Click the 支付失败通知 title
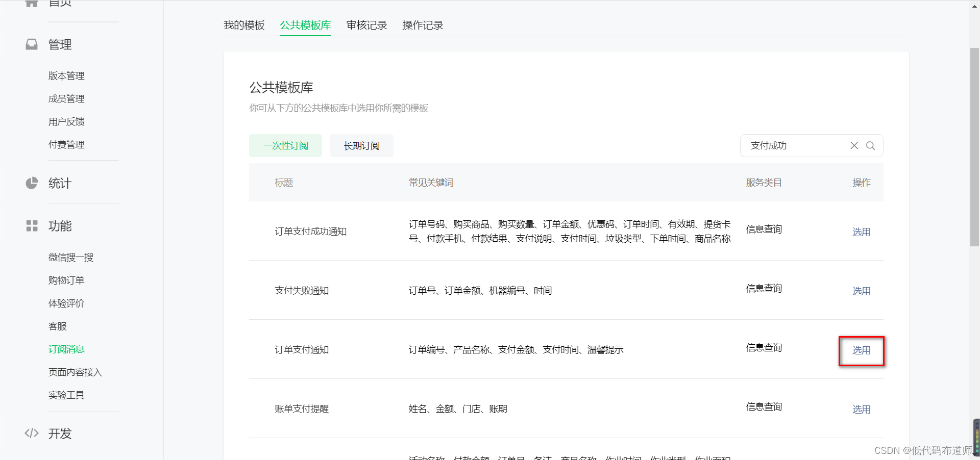Screen dimensions: 980x460 [x=302, y=290]
